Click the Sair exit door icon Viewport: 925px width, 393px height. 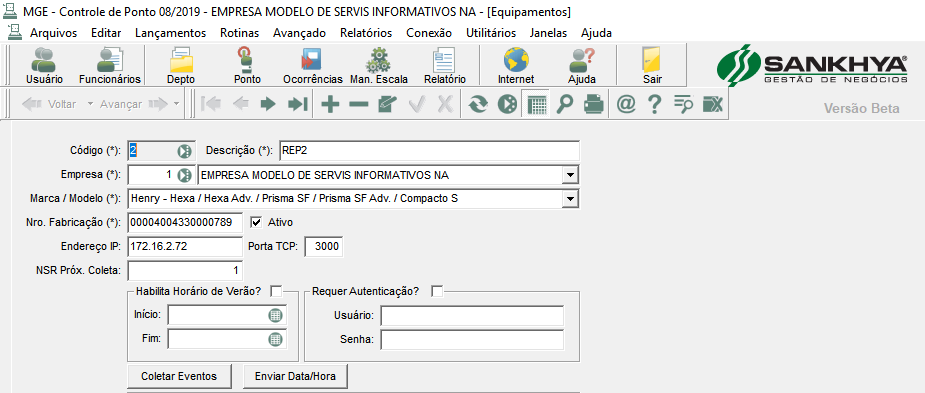pyautogui.click(x=652, y=65)
